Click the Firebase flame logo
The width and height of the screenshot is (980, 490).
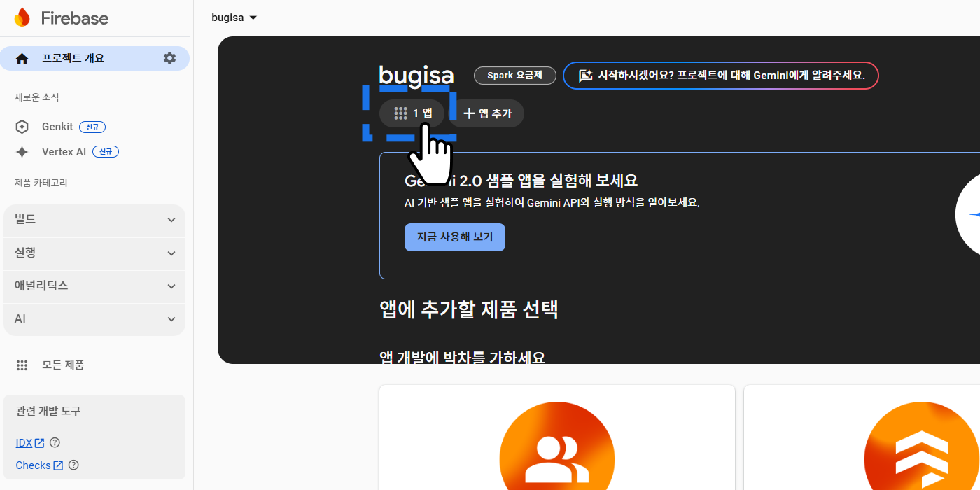[x=22, y=18]
